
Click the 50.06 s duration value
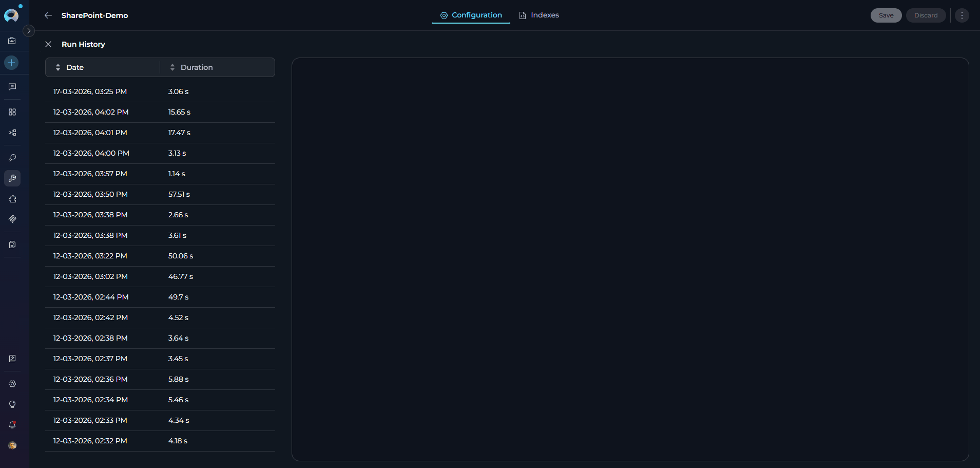181,256
